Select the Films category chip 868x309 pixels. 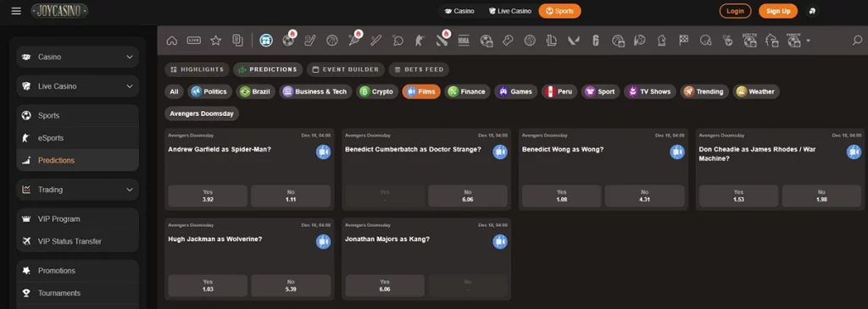tap(421, 91)
